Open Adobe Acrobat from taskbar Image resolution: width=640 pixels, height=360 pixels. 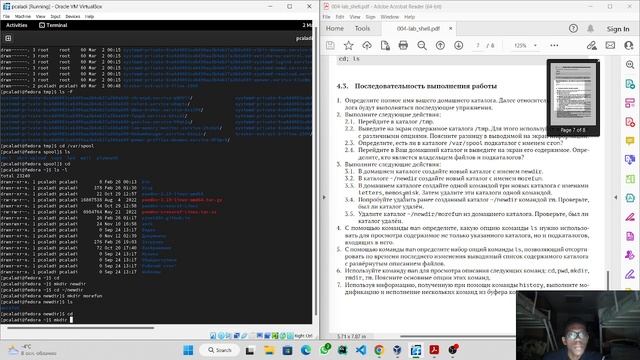(x=434, y=350)
